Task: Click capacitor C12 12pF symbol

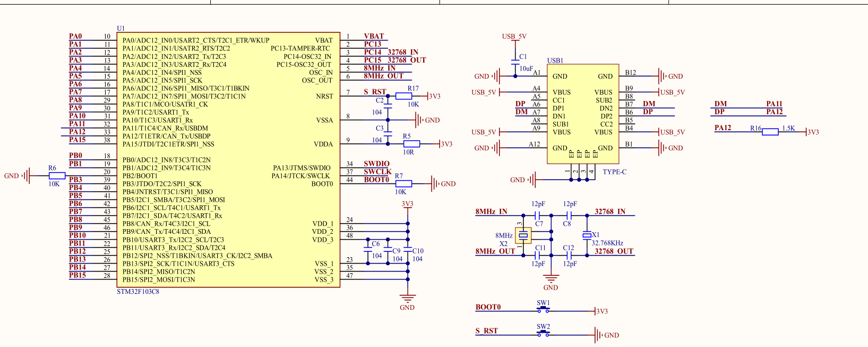Action: (569, 255)
